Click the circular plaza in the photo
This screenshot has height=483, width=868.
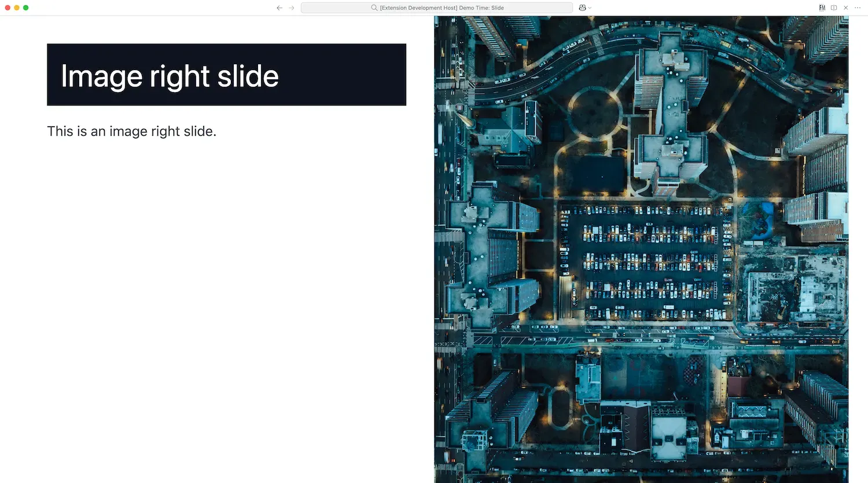pos(594,112)
